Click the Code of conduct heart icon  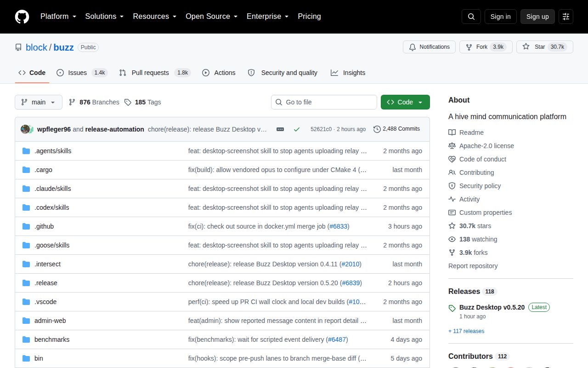click(x=452, y=159)
